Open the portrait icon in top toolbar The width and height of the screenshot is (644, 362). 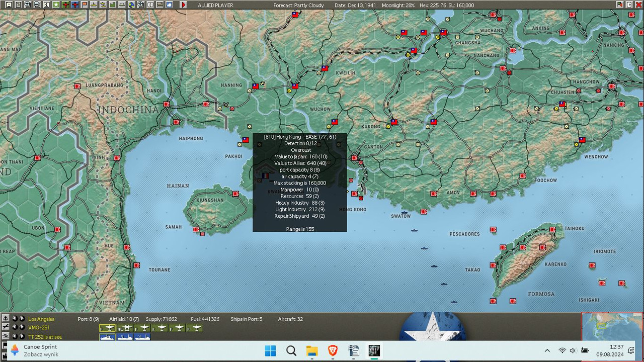coord(9,5)
